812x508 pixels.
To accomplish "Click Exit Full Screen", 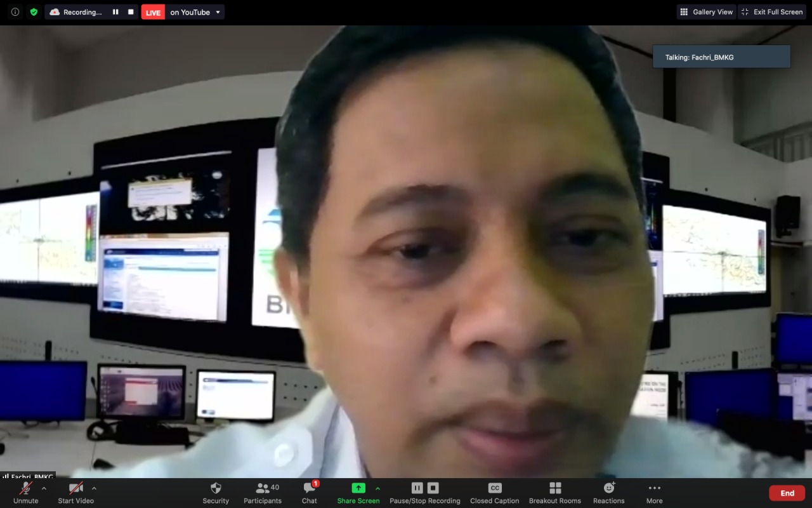I will [771, 12].
